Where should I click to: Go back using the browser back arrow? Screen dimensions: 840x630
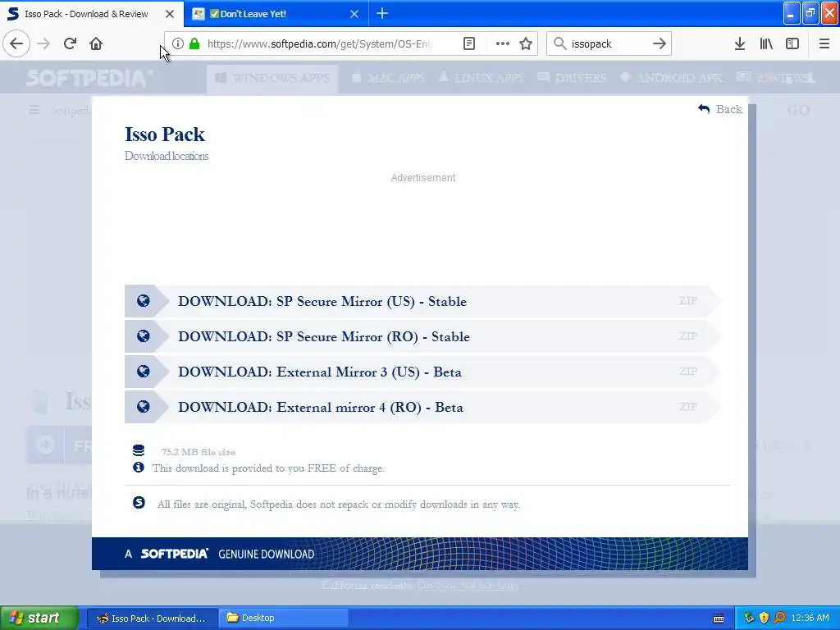pyautogui.click(x=16, y=43)
